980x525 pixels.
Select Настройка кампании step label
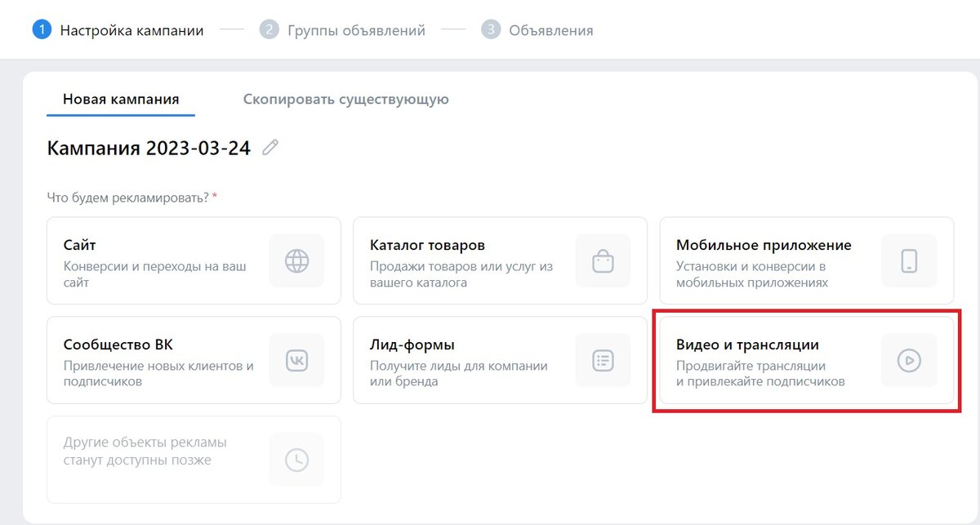[132, 31]
